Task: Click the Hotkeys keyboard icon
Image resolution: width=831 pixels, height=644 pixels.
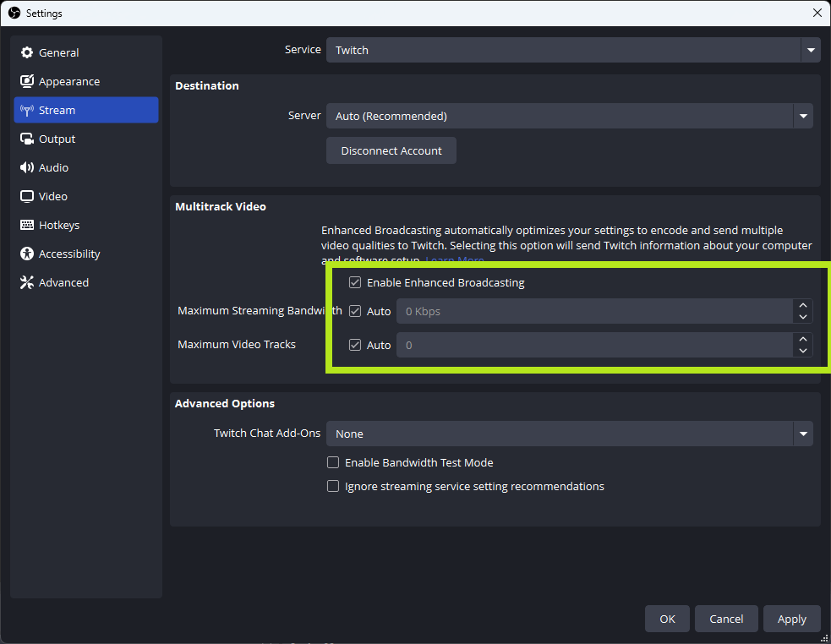Action: pyautogui.click(x=27, y=226)
